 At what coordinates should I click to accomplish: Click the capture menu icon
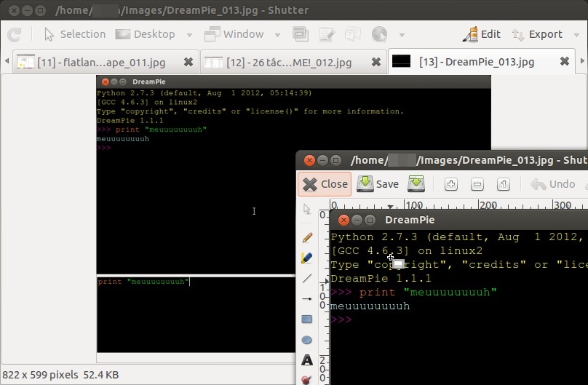(x=327, y=34)
